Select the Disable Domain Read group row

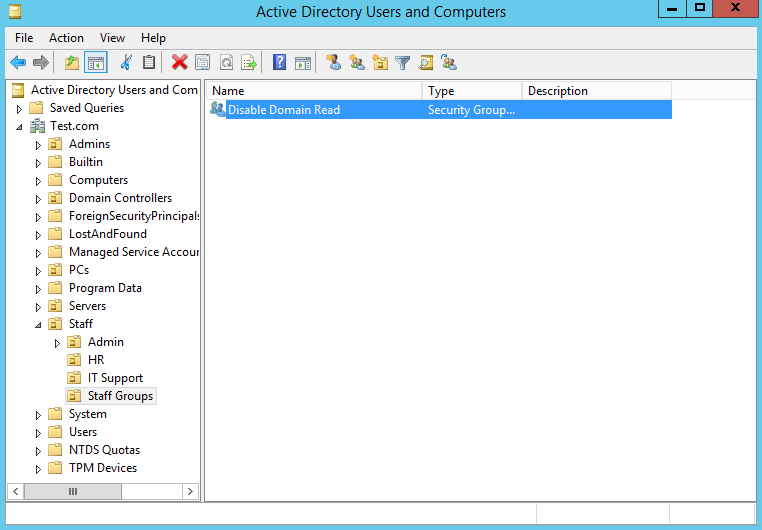(x=439, y=110)
